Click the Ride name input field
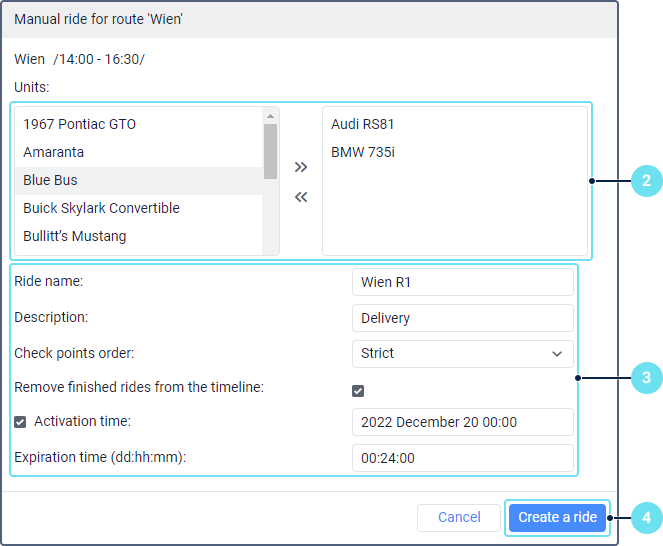 click(463, 282)
